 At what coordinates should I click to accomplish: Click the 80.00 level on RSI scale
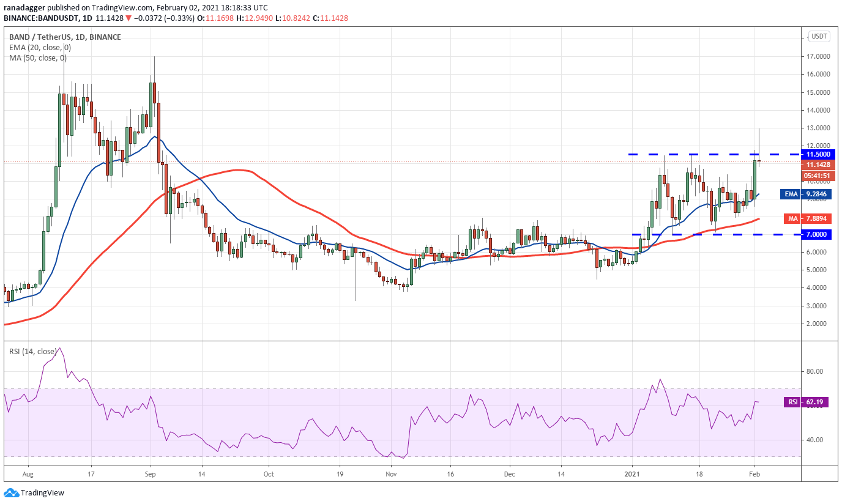[813, 371]
